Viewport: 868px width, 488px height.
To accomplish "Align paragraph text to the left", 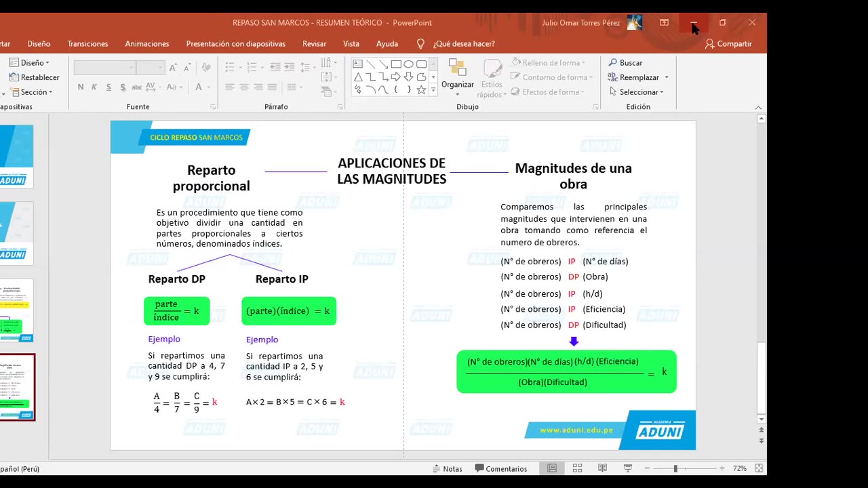I will pyautogui.click(x=230, y=87).
